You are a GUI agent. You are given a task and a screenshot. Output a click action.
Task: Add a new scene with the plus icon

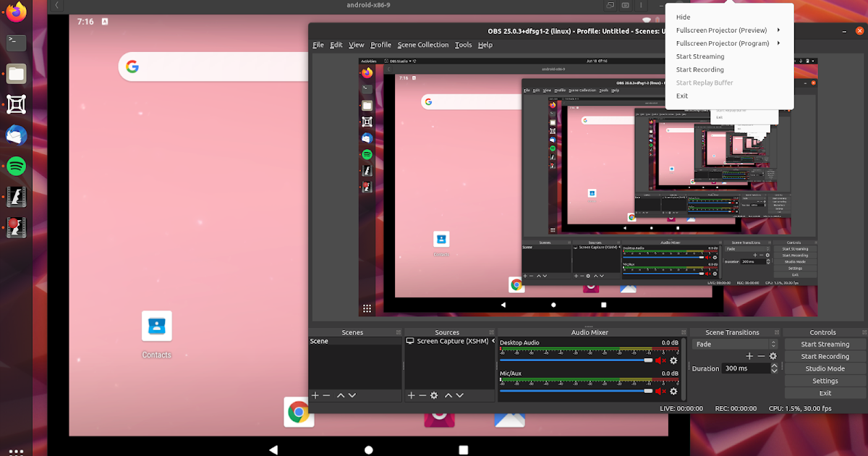coord(314,395)
